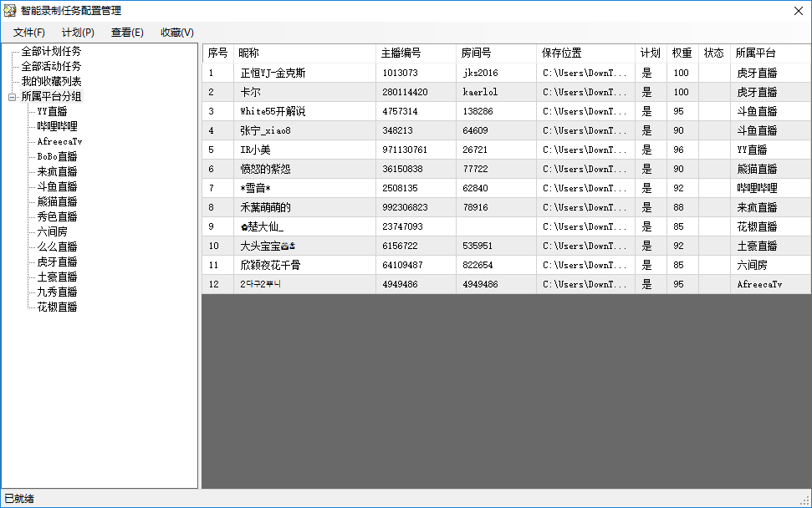Viewport: 812px width, 508px height.
Task: Select the AfreecaTv platform node
Action: [x=59, y=142]
